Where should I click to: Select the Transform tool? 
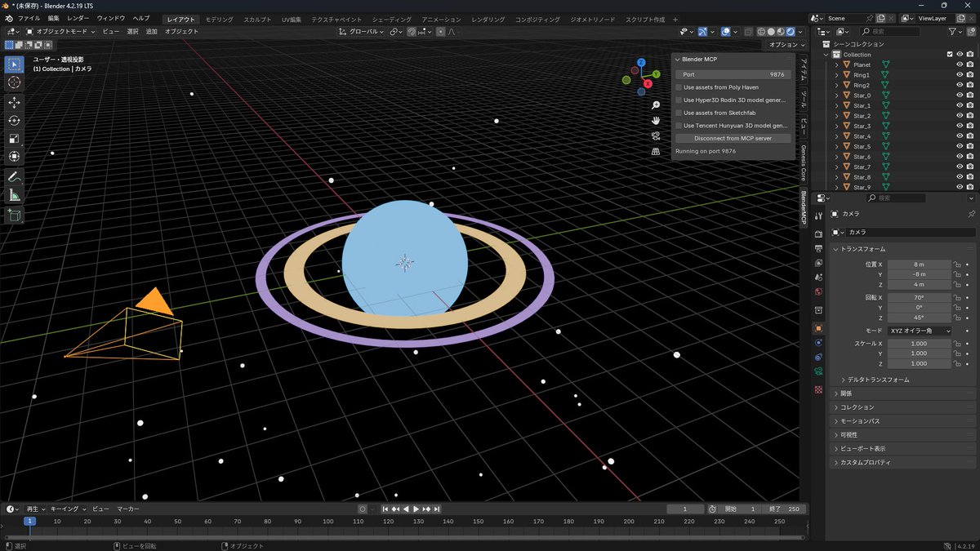click(14, 156)
